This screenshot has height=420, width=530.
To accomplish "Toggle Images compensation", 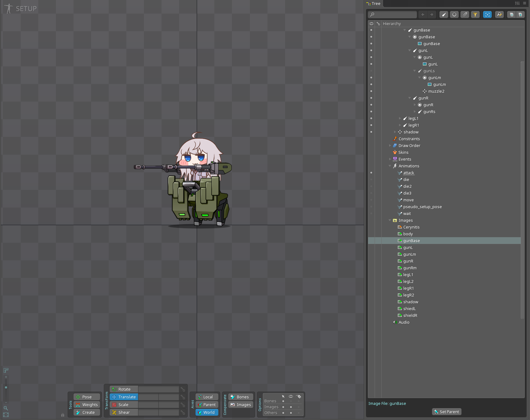I will 241,405.
